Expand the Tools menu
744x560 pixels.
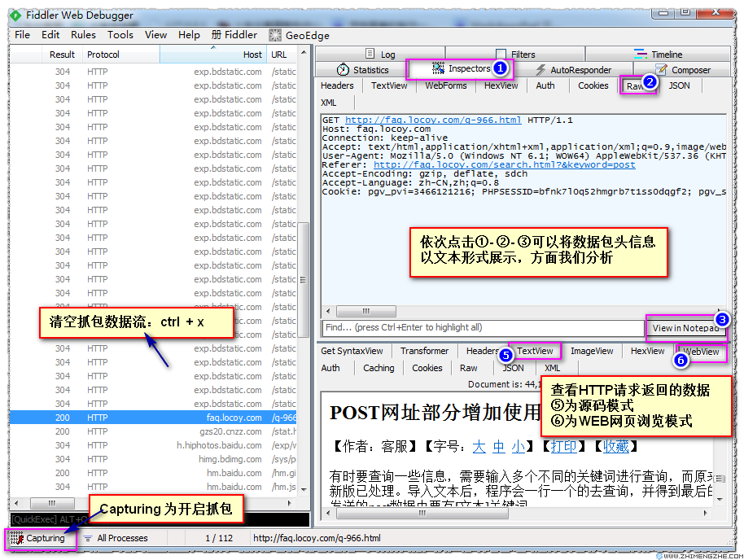click(120, 35)
